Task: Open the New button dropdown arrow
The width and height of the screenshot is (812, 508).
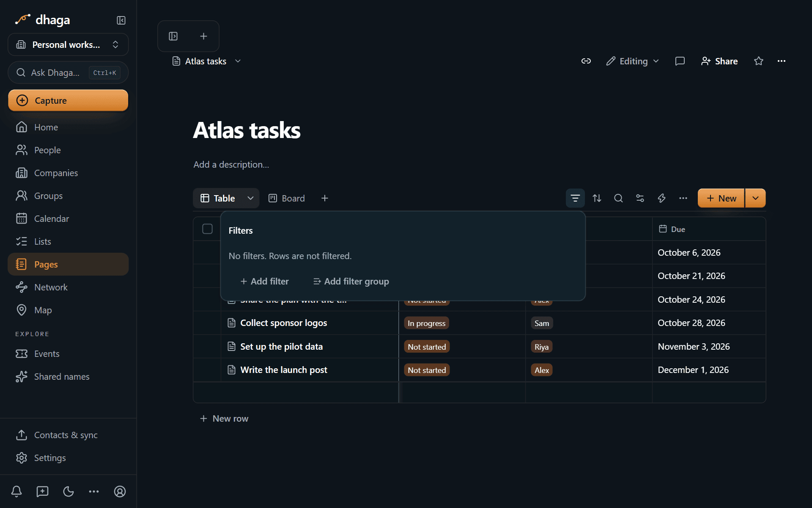Action: pos(755,198)
